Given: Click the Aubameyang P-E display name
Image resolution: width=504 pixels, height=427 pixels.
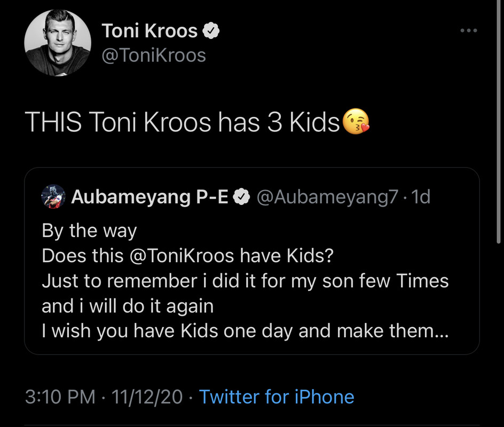Looking at the screenshot, I should point(150,197).
